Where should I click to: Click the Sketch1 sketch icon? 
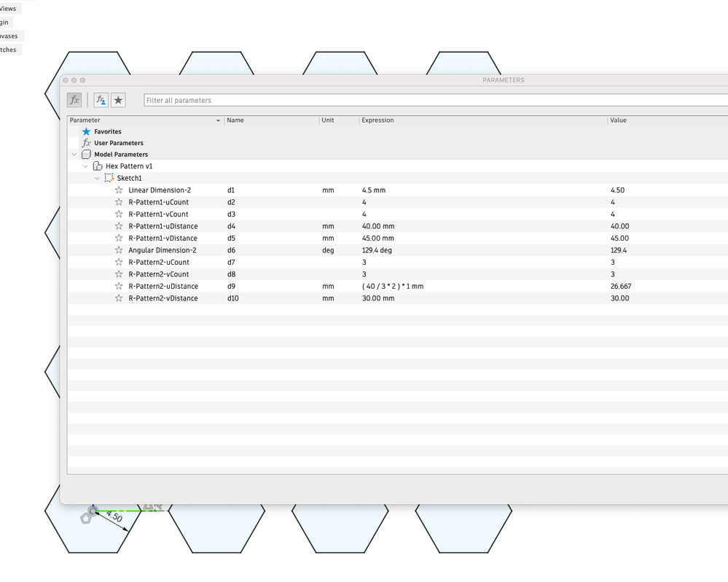109,178
